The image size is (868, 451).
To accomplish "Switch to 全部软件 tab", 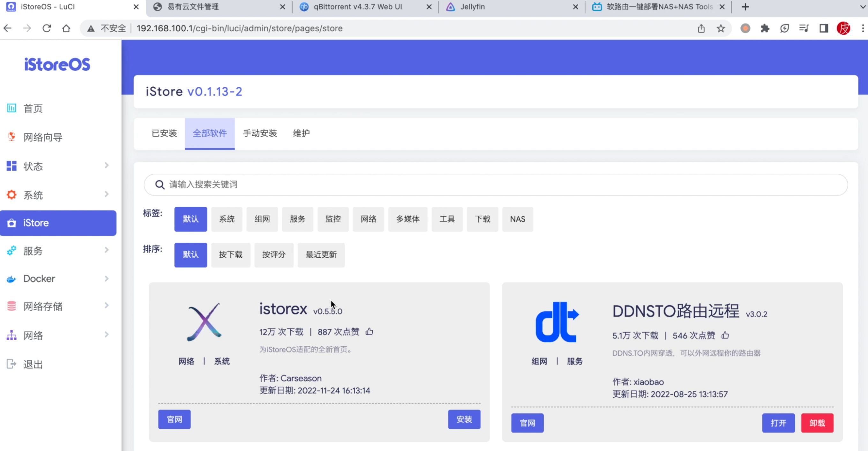I will coord(210,133).
